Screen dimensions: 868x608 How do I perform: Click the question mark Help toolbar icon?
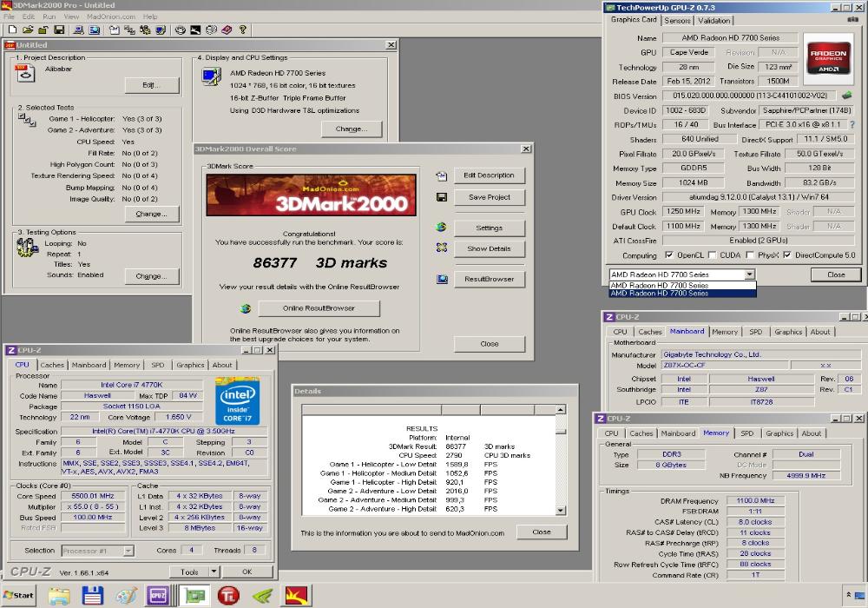(242, 30)
